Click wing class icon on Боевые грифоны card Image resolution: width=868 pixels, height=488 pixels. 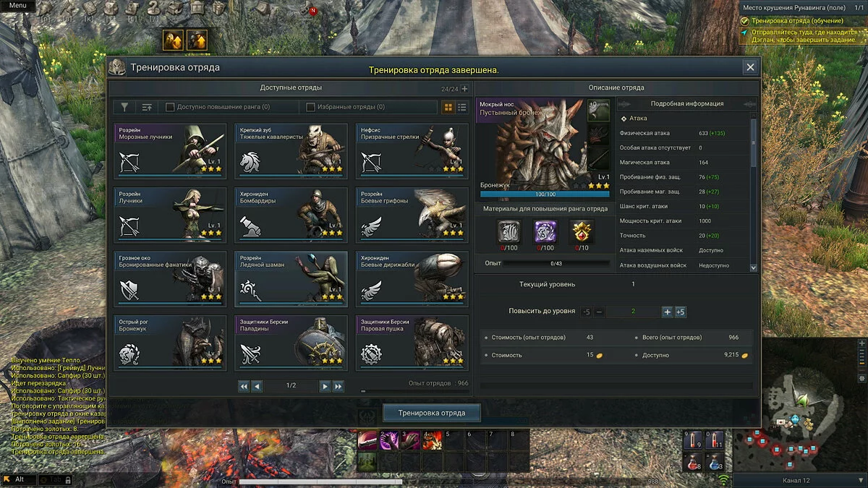[371, 226]
